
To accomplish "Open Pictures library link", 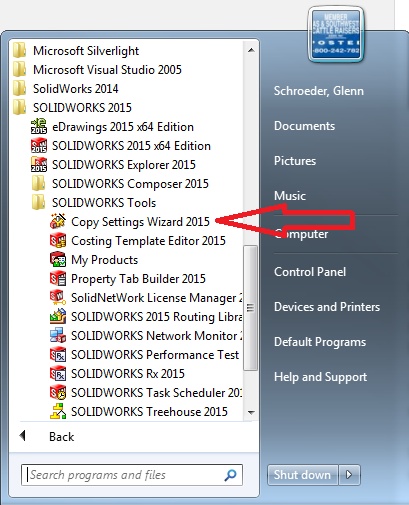I will [295, 161].
